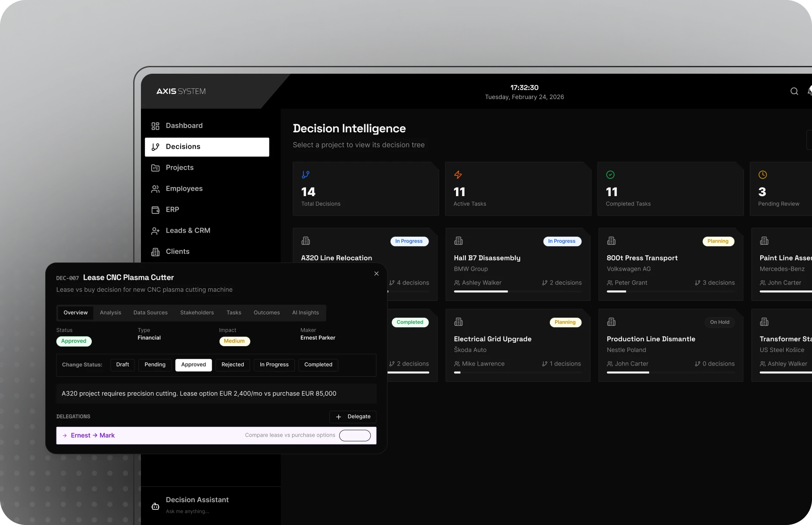
Task: Set status to Draft
Action: click(122, 365)
